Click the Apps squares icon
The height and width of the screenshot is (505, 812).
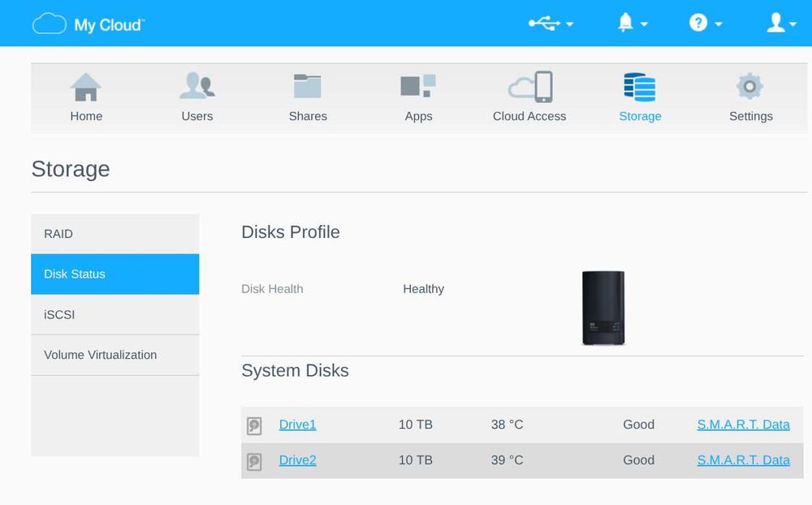tap(418, 85)
